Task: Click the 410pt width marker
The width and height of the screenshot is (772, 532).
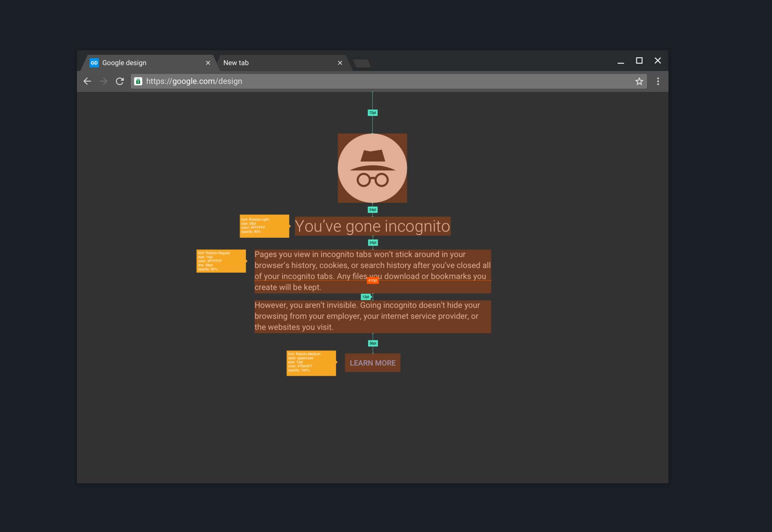Action: coord(373,281)
